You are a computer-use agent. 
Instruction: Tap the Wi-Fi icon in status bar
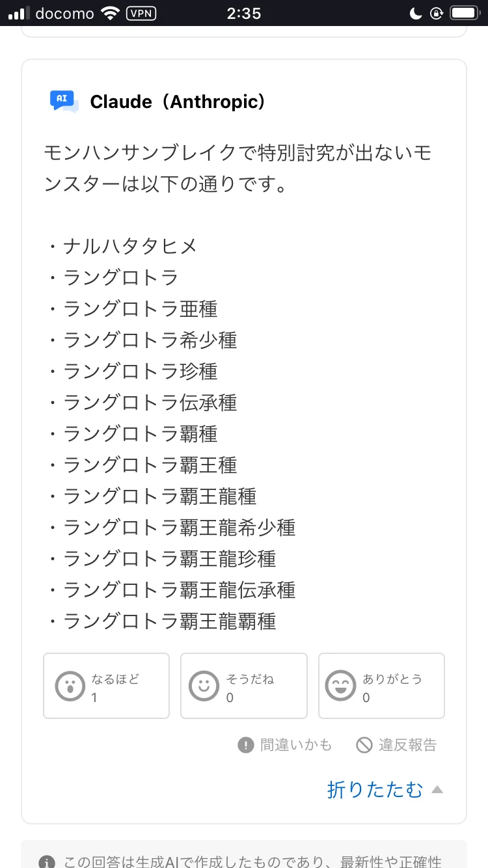coord(111,13)
